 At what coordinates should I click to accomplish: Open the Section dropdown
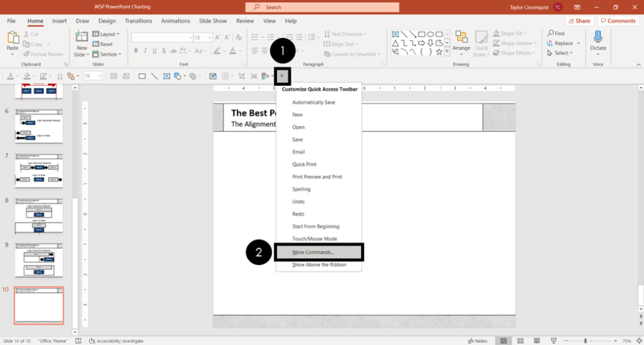[107, 54]
